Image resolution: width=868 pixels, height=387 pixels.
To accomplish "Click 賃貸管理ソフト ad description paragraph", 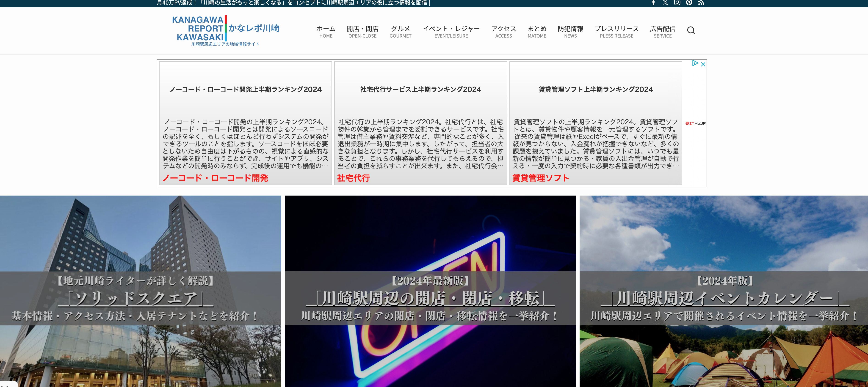I will click(x=596, y=144).
